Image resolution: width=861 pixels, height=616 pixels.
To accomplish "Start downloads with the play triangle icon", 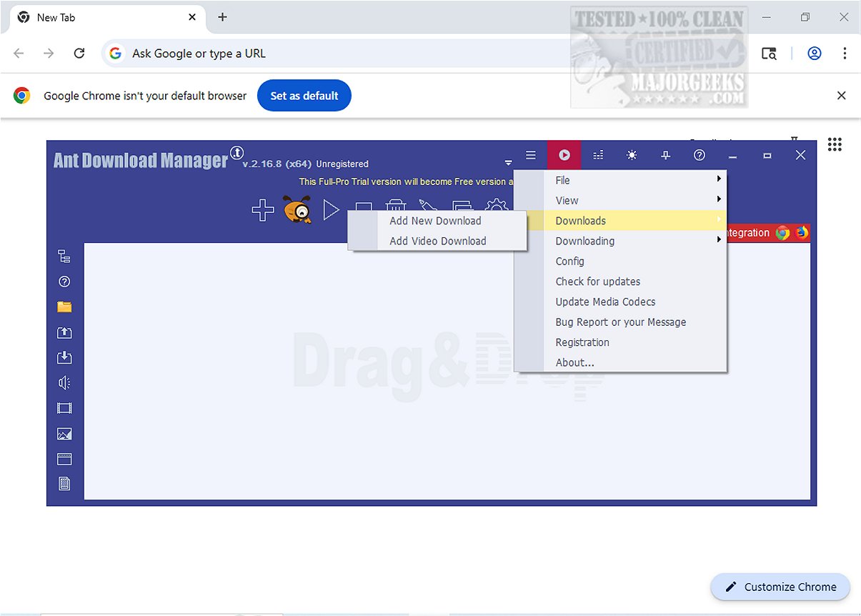I will [x=330, y=210].
